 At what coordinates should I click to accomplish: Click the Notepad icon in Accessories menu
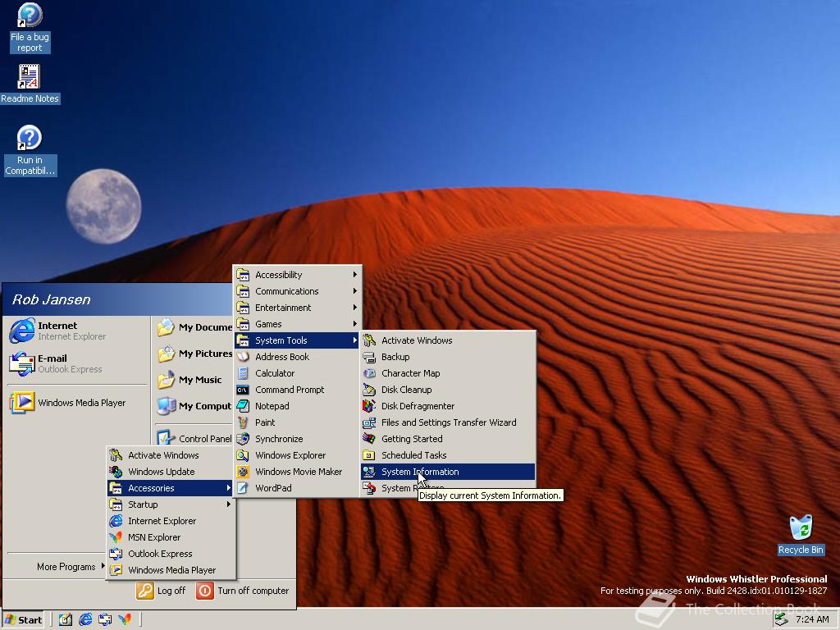[x=243, y=406]
